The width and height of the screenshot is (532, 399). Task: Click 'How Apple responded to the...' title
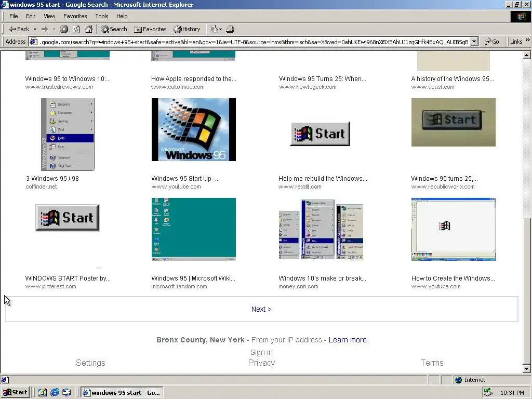(194, 79)
